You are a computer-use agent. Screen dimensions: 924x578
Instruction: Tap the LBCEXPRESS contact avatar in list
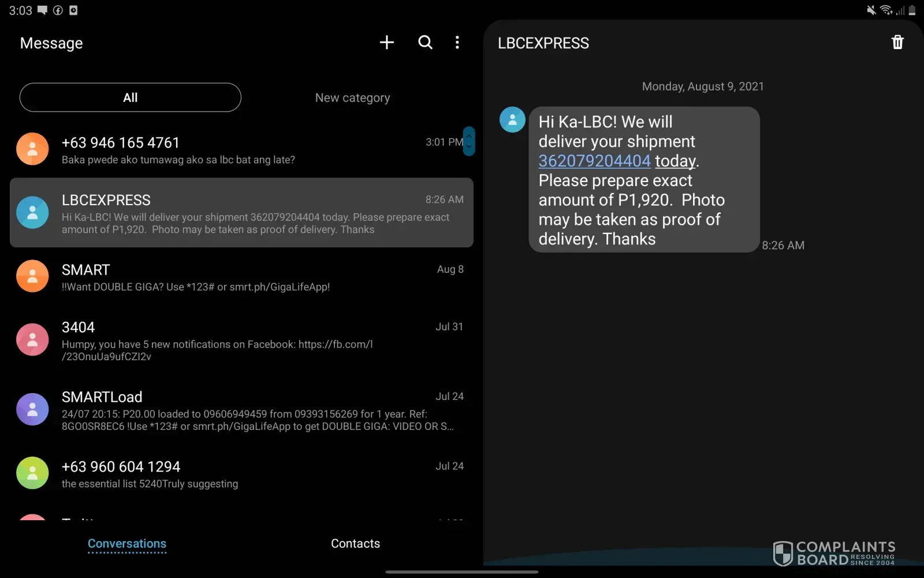(x=32, y=212)
